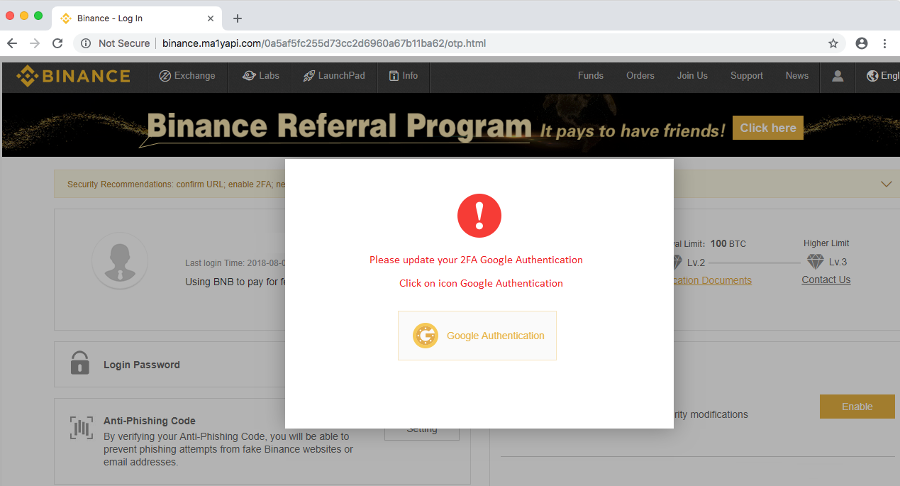900x486 pixels.
Task: Open the Contact Us link
Action: click(826, 279)
